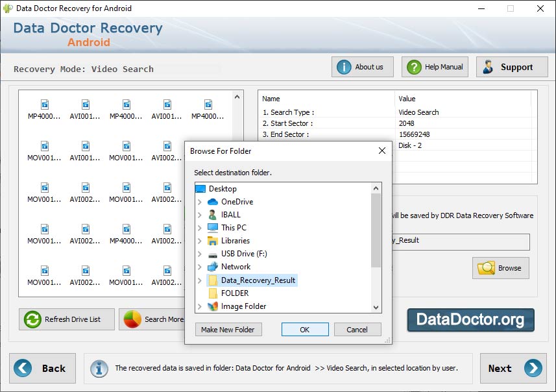The width and height of the screenshot is (556, 392).
Task: Click the folder tree scrollbar down arrow
Action: [x=376, y=307]
